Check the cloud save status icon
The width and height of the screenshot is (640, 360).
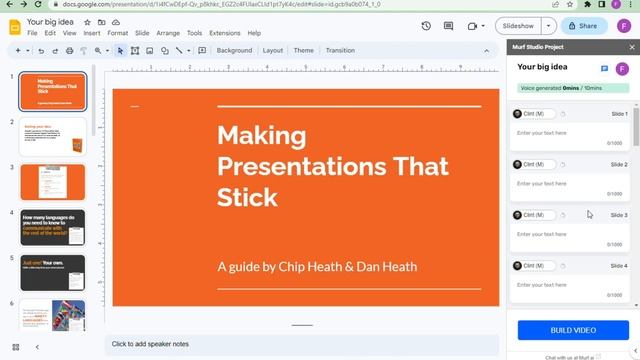click(x=116, y=22)
